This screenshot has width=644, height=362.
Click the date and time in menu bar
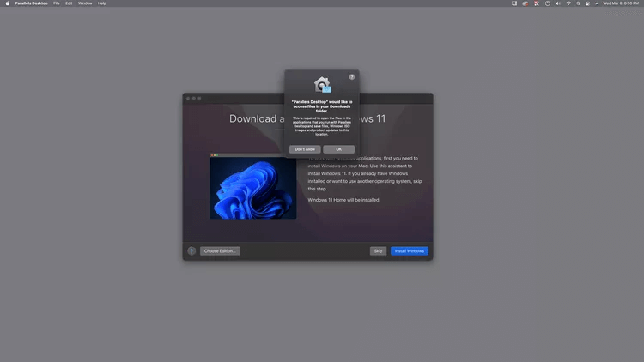(621, 3)
